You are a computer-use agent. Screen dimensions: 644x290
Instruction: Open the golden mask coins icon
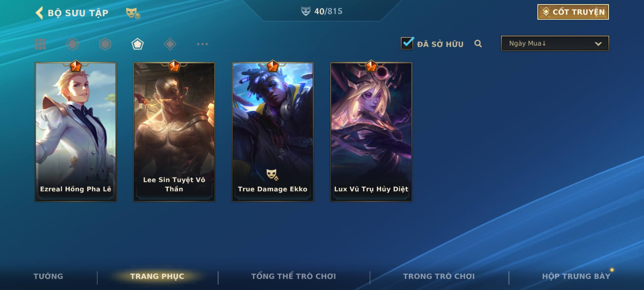pos(133,13)
